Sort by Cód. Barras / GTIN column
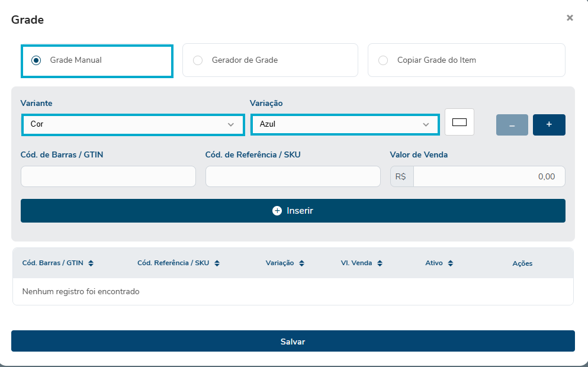Image resolution: width=588 pixels, height=367 pixels. click(x=57, y=263)
